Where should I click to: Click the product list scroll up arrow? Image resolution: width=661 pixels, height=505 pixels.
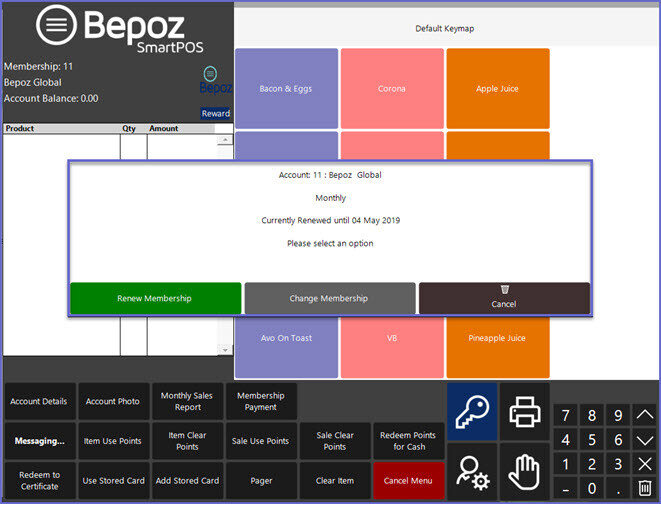tap(225, 140)
